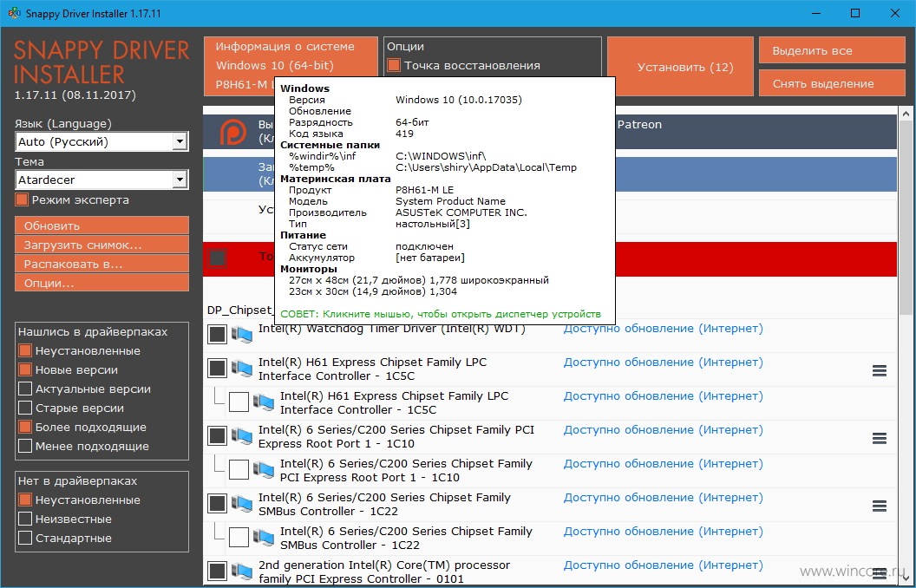Open Информация о системе panel
Screen dimensions: 916x588
tap(291, 56)
